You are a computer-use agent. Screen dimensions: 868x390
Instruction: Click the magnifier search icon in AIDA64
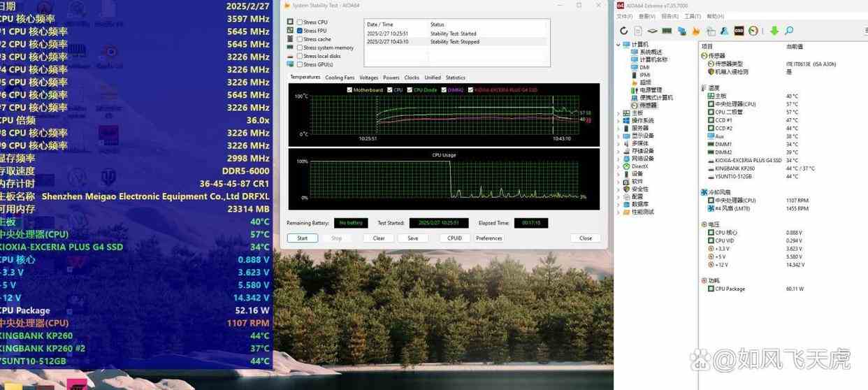point(789,31)
